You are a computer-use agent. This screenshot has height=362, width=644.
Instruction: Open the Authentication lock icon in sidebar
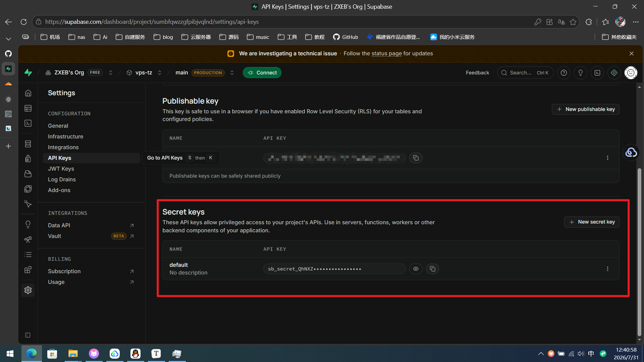pyautogui.click(x=28, y=159)
